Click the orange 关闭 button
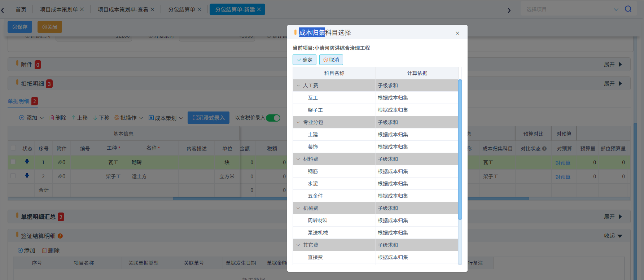Screen dimensions: 644x280 pos(50,27)
